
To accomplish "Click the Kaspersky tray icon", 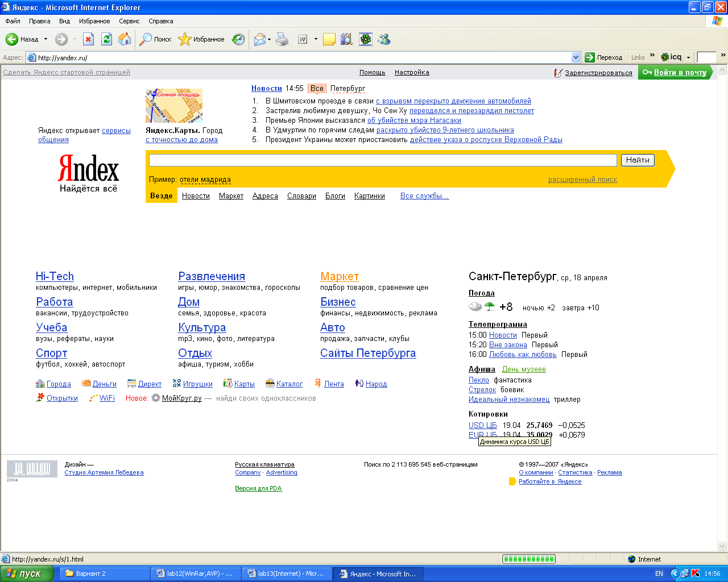I will (x=695, y=573).
